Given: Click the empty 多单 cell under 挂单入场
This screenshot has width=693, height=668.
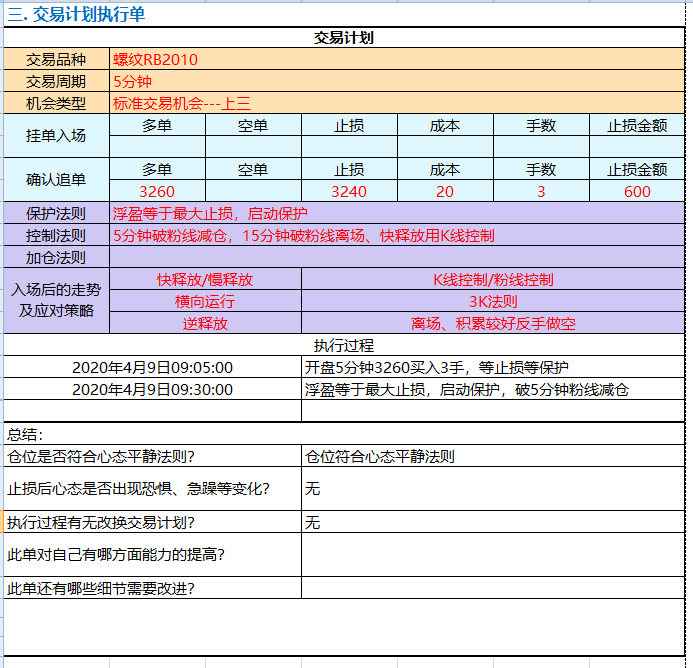Looking at the screenshot, I should click(x=157, y=146).
